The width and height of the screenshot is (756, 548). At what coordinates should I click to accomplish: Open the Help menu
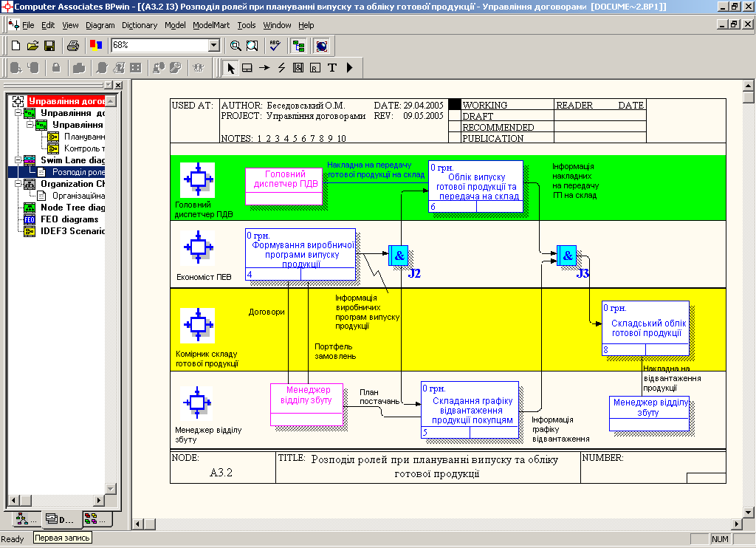pyautogui.click(x=306, y=25)
